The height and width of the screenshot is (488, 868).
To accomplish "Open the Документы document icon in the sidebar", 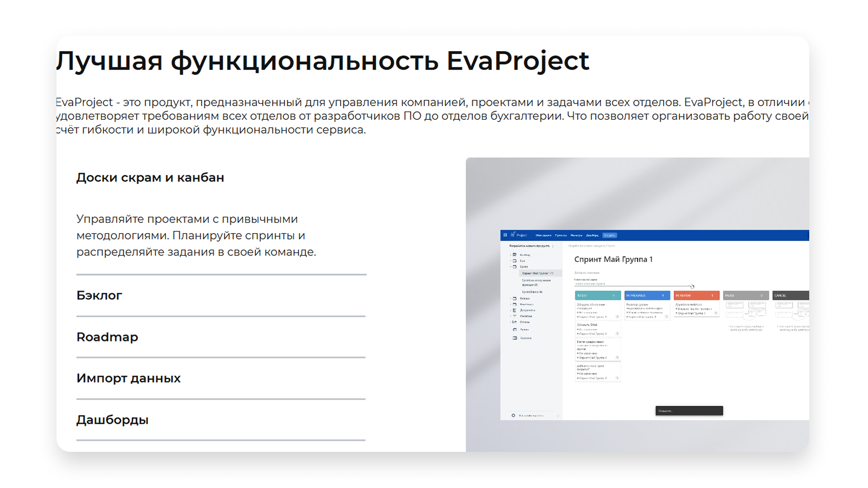I will coord(514,310).
